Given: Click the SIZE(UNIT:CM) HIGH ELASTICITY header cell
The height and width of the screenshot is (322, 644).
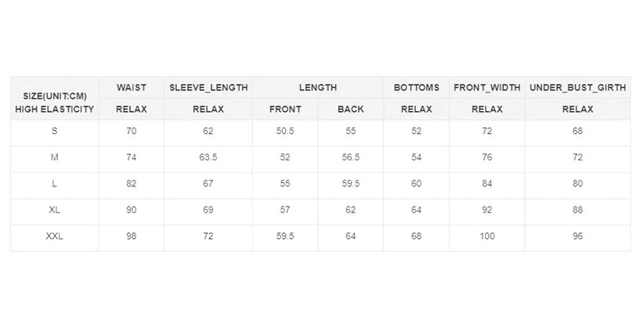Looking at the screenshot, I should 54,99.
